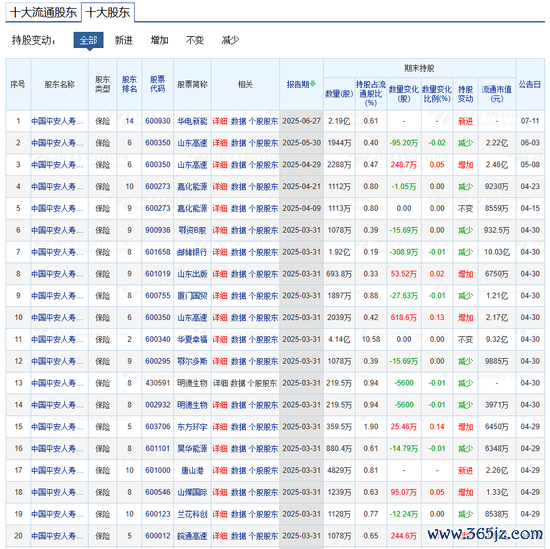Open 嘉化能源 link in row 5

[192, 208]
